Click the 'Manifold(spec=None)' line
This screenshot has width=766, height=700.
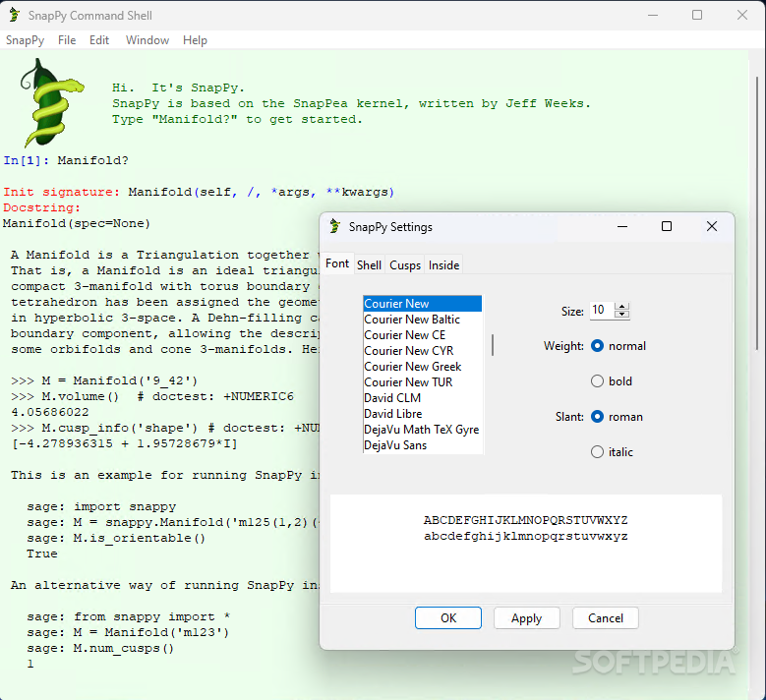(77, 223)
